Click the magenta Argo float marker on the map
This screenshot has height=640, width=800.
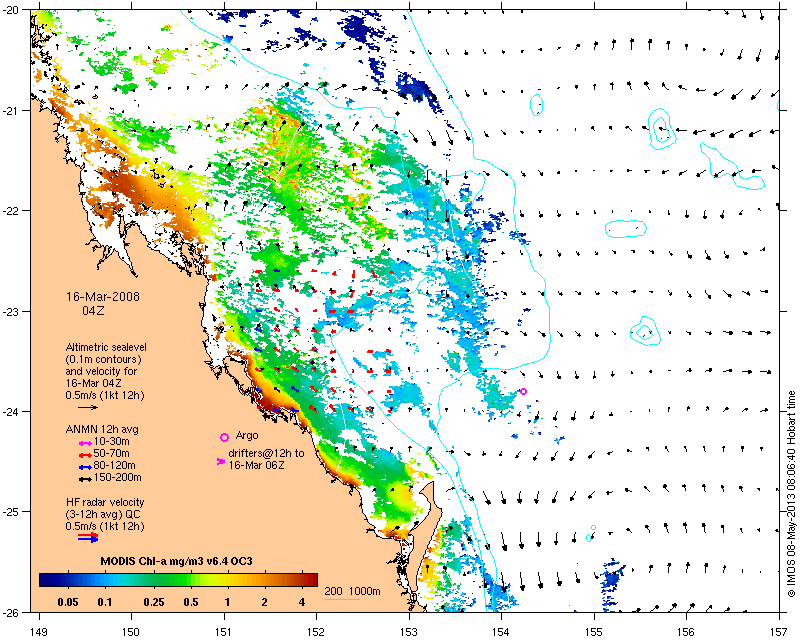pos(523,391)
